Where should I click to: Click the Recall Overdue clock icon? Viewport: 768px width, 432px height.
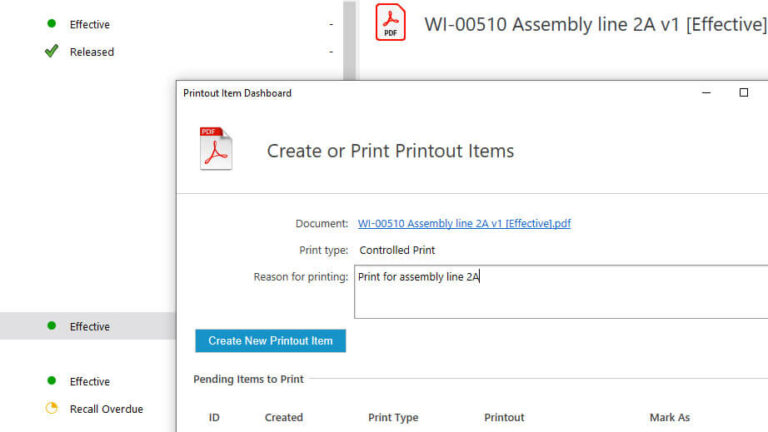51,408
